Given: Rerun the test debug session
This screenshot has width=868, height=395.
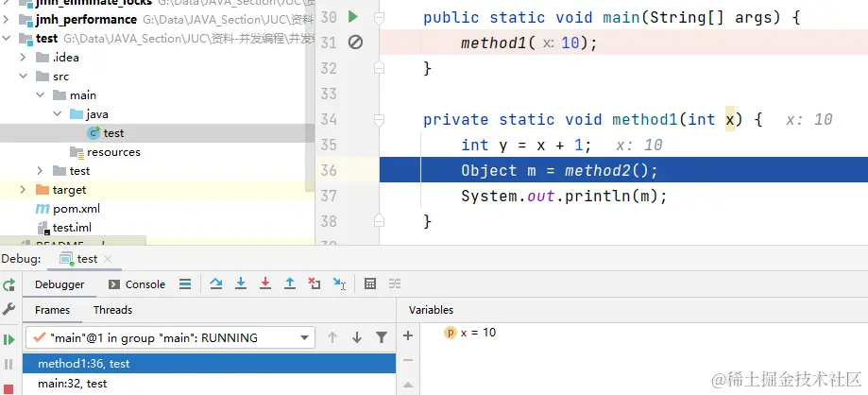Looking at the screenshot, I should (x=9, y=284).
